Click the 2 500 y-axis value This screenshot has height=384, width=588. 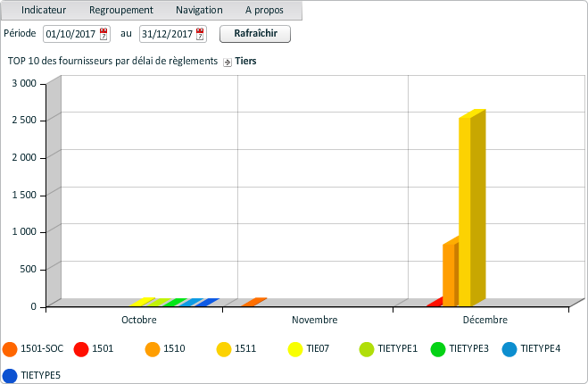(x=24, y=121)
